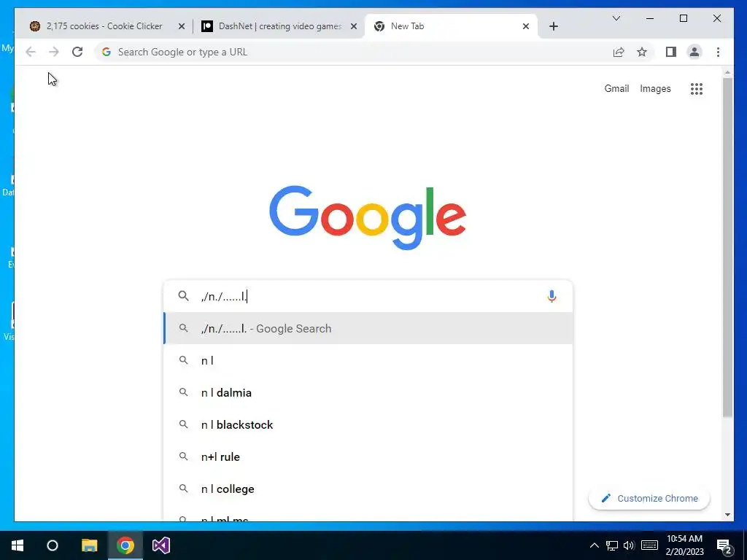
Task: Switch to the DashNet tab
Action: click(x=279, y=26)
